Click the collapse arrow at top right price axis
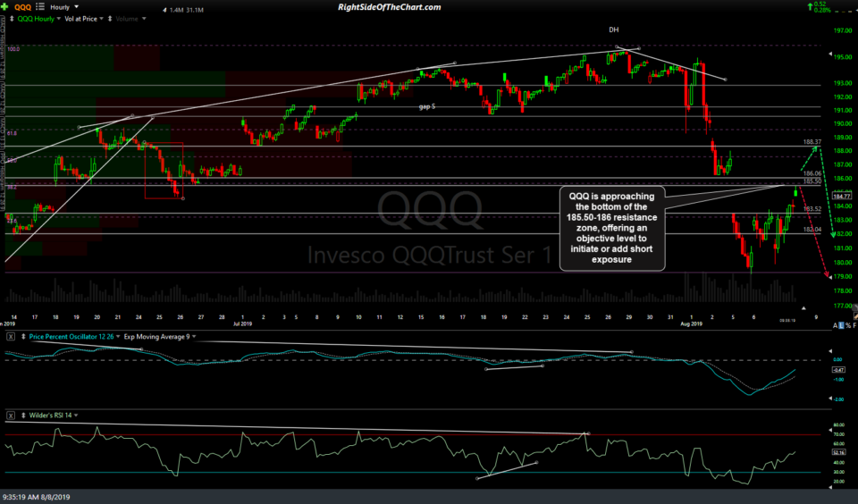The width and height of the screenshot is (858, 504). point(830,55)
